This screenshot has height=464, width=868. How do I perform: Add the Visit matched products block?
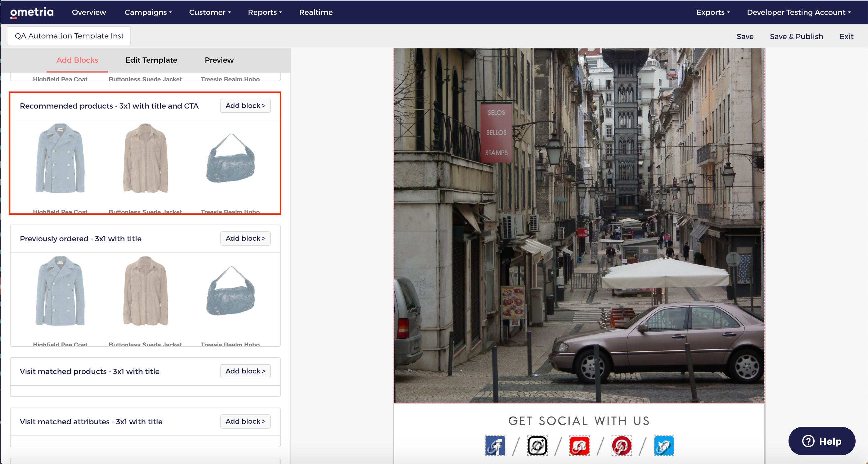pos(245,371)
